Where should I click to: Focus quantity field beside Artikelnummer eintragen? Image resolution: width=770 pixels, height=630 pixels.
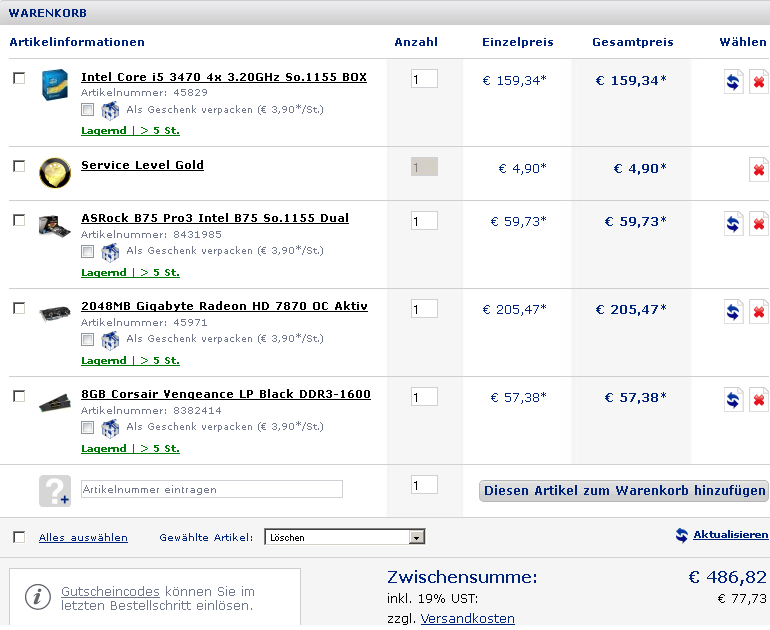424,485
